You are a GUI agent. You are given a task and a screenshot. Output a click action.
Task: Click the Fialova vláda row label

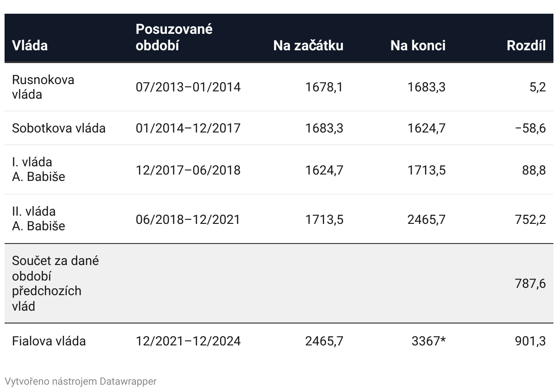[x=48, y=341]
